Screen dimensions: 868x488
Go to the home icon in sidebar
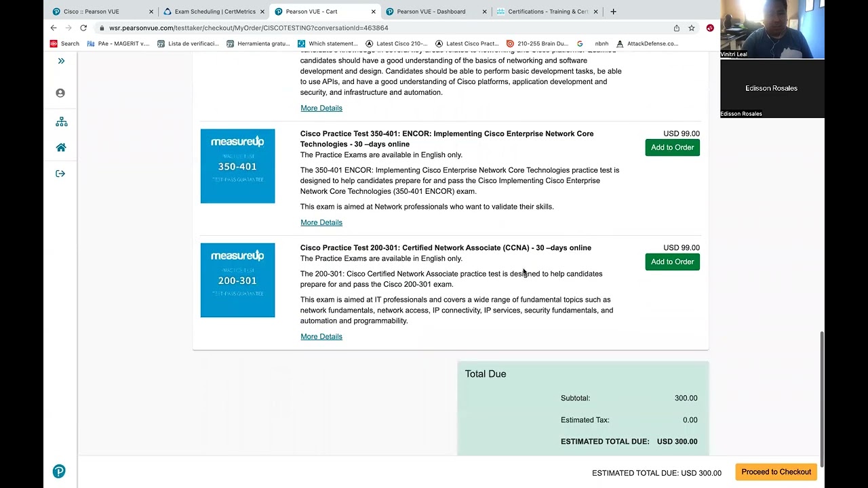[x=61, y=148]
